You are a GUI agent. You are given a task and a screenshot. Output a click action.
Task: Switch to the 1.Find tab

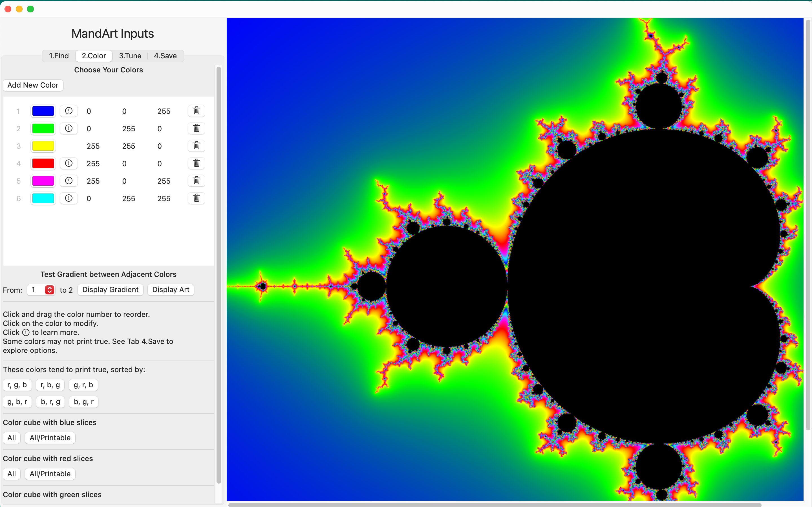coord(59,56)
